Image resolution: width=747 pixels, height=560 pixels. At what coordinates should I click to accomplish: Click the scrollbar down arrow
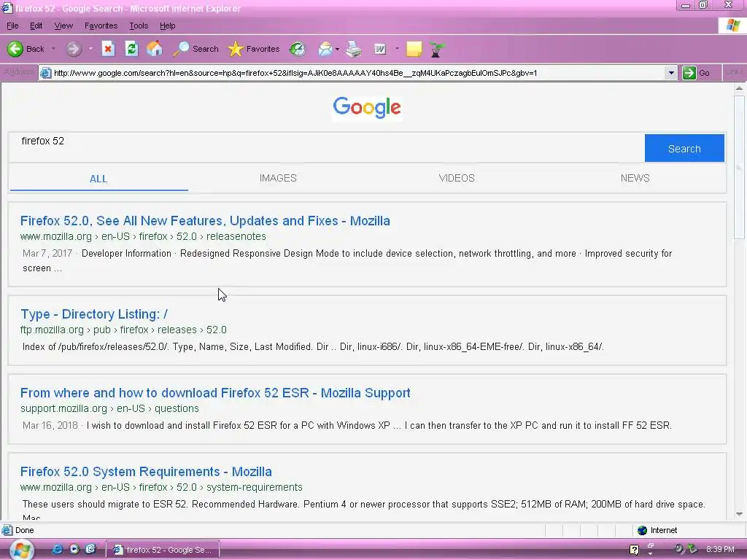[739, 514]
